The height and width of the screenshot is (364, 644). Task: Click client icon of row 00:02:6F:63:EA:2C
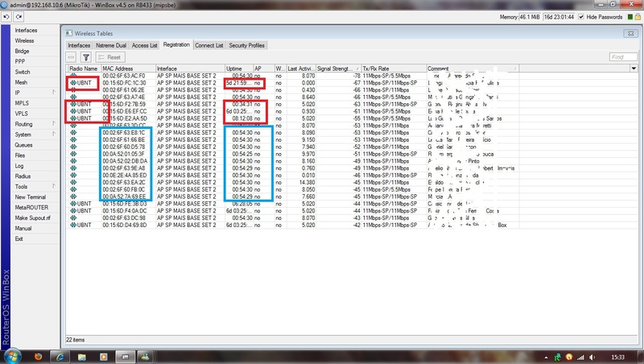click(73, 183)
